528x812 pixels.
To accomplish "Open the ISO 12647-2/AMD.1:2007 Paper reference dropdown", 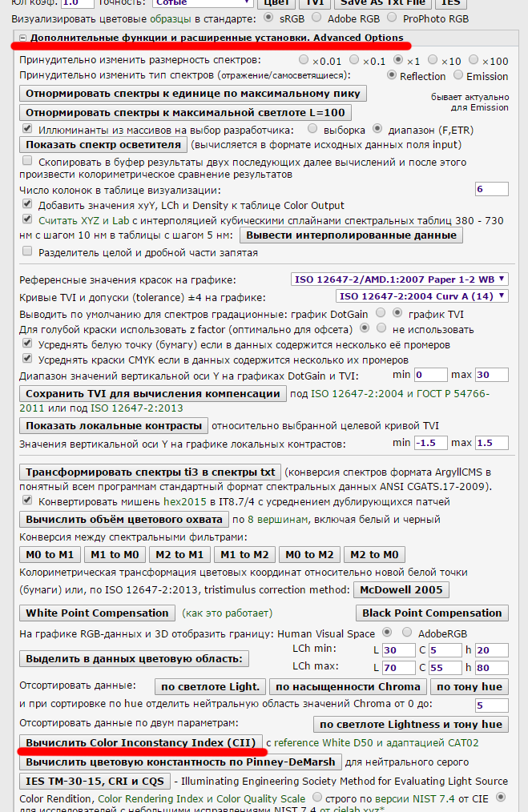I will pos(400,279).
